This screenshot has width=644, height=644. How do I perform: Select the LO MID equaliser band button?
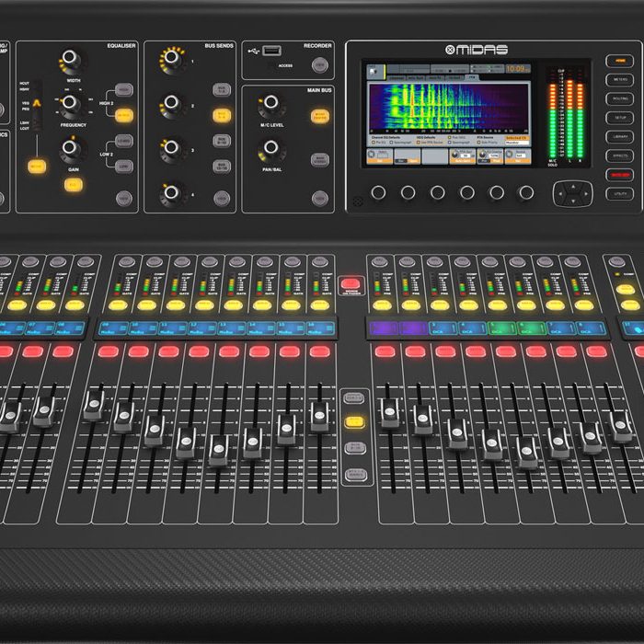pos(123,141)
